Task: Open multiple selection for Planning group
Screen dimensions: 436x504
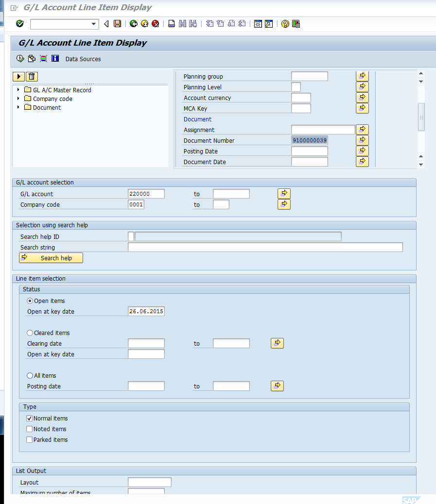Action: tap(362, 76)
